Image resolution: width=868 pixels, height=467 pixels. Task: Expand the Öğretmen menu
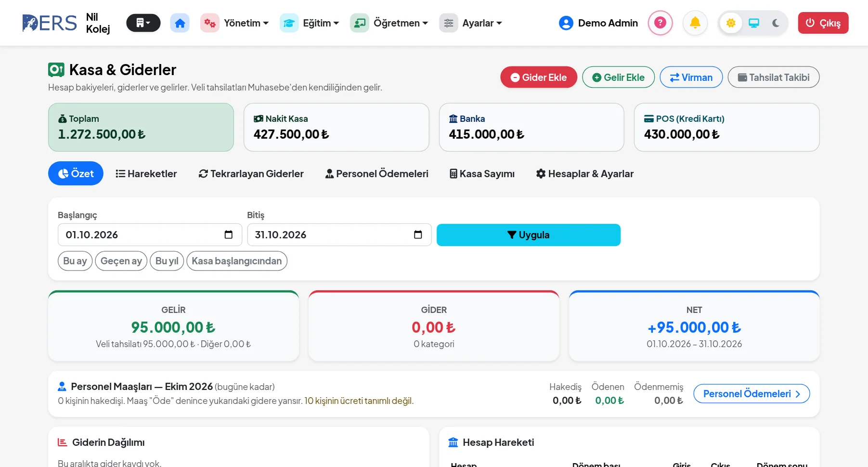click(401, 23)
